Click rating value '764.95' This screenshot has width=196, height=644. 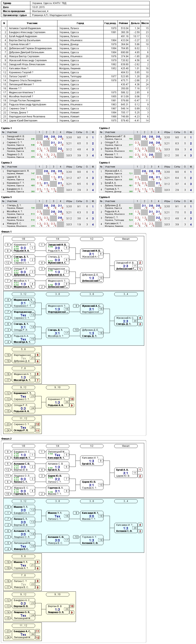(125, 48)
